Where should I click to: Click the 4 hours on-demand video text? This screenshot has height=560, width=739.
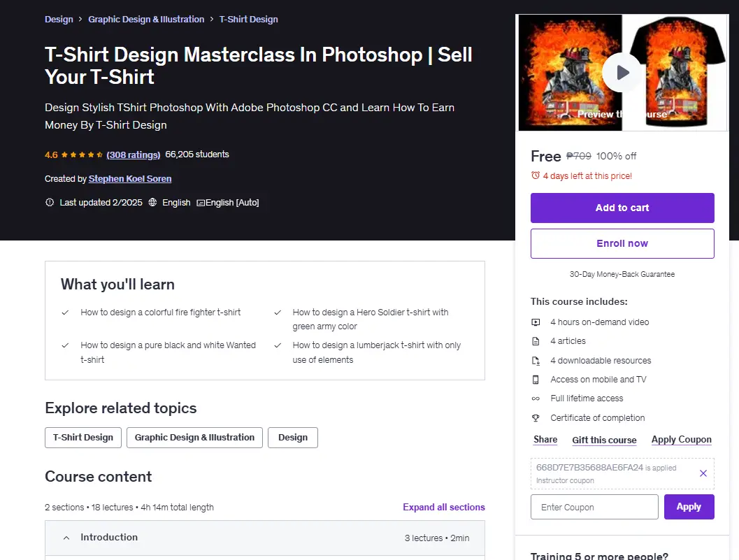(x=599, y=322)
